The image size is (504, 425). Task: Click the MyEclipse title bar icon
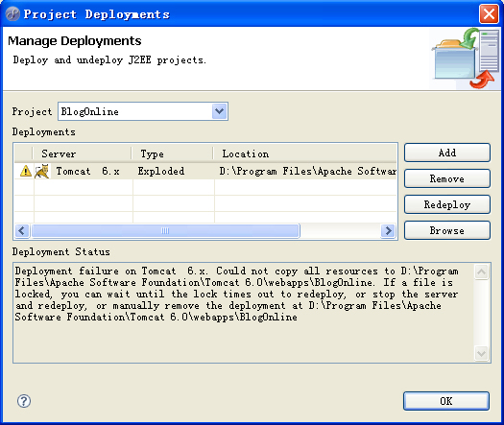coord(12,13)
